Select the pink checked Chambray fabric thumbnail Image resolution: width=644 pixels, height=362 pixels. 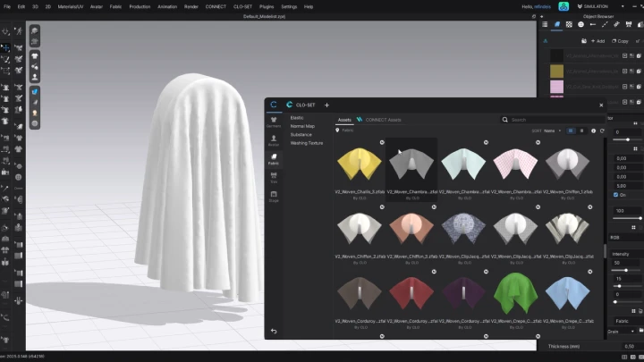pyautogui.click(x=515, y=164)
